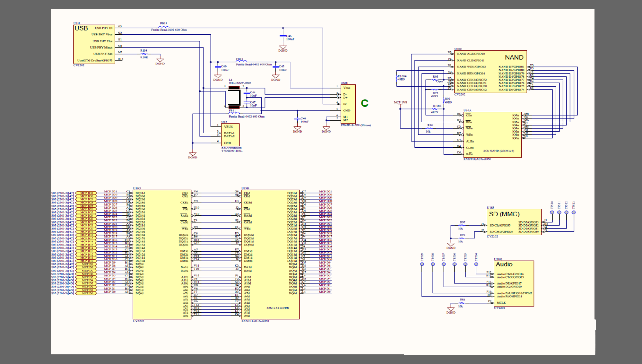The image size is (642, 364).
Task: Select the TPD2E001DRL part number text
Action: 232,151
